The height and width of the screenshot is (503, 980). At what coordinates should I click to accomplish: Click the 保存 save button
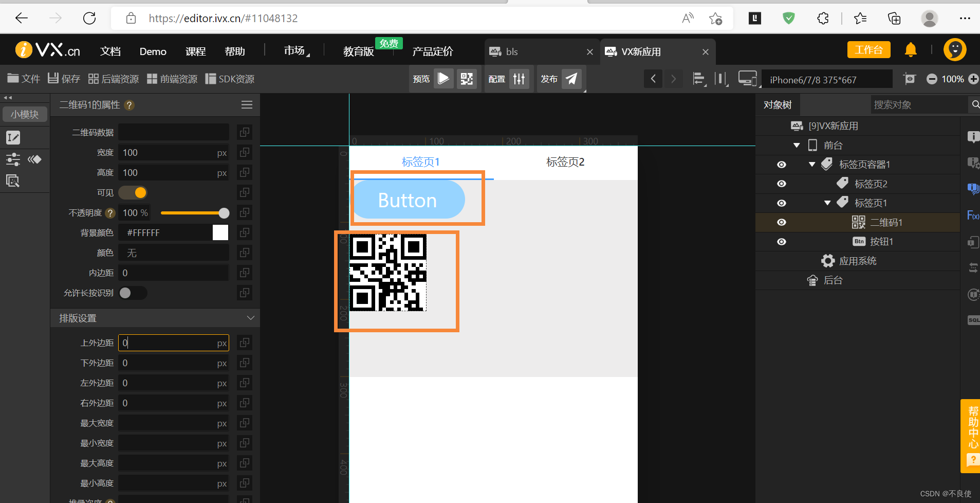[x=64, y=78]
